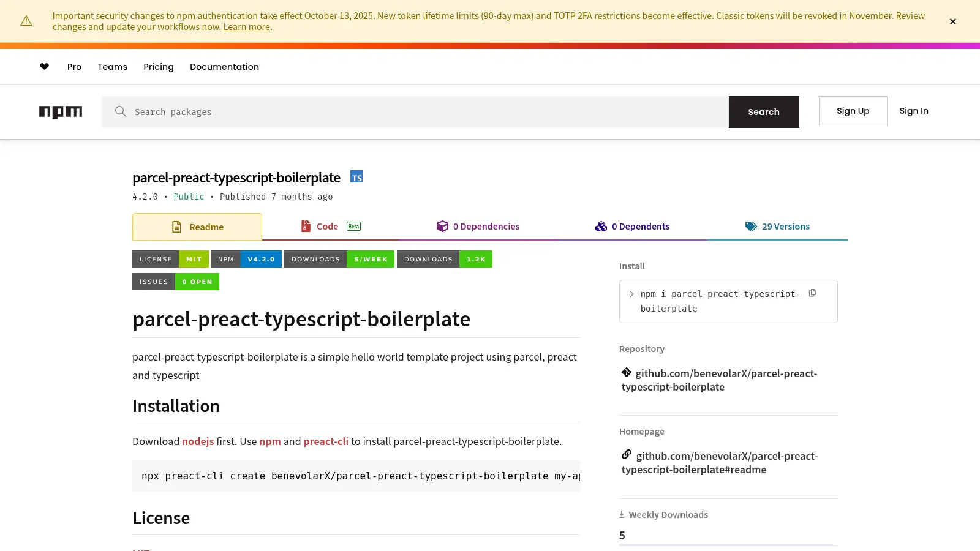
Task: Open the Pro menu item
Action: pyautogui.click(x=74, y=67)
